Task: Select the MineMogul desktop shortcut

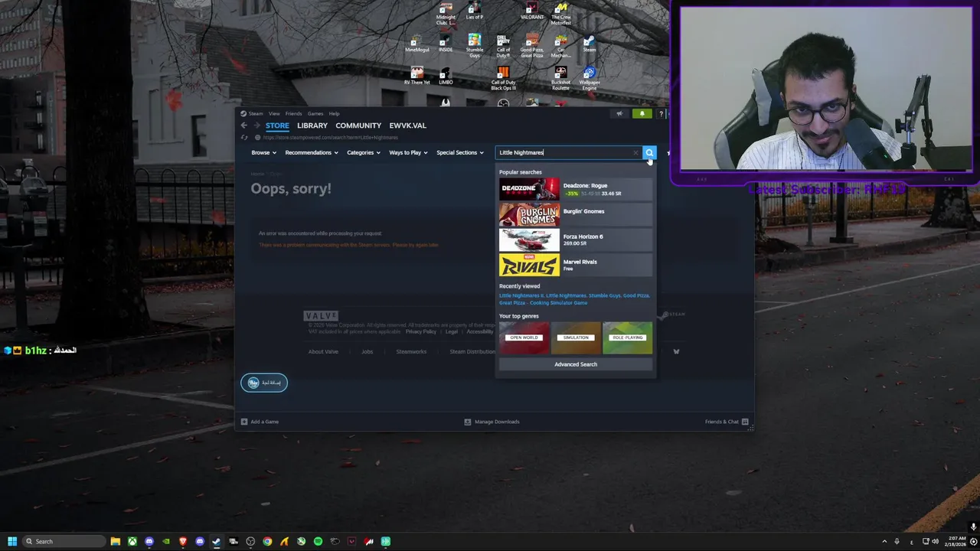Action: tap(417, 44)
